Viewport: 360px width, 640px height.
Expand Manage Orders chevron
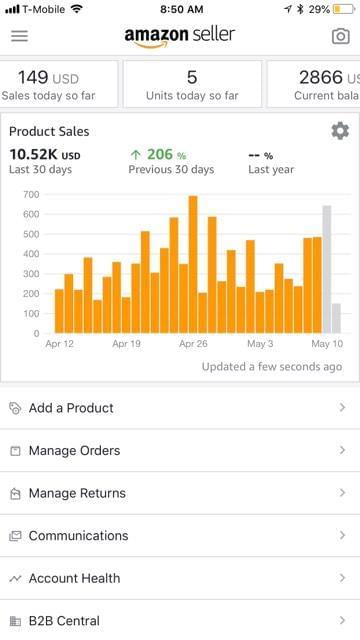[342, 450]
